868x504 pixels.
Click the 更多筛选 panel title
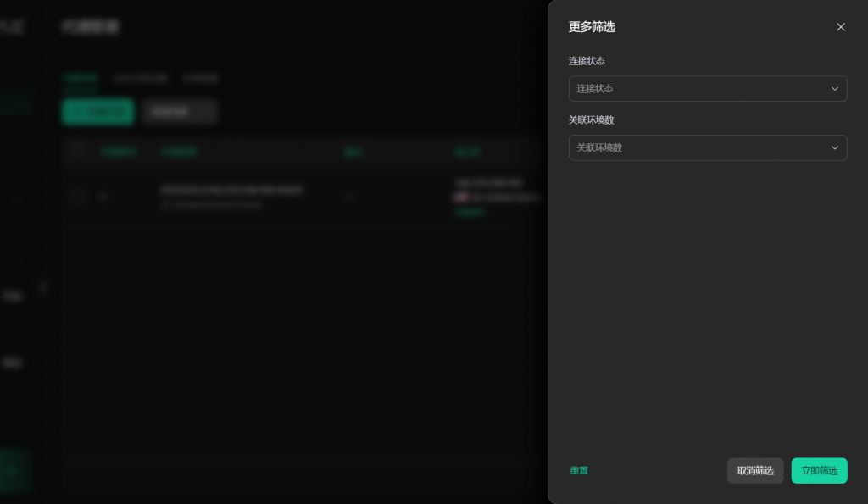[592, 27]
